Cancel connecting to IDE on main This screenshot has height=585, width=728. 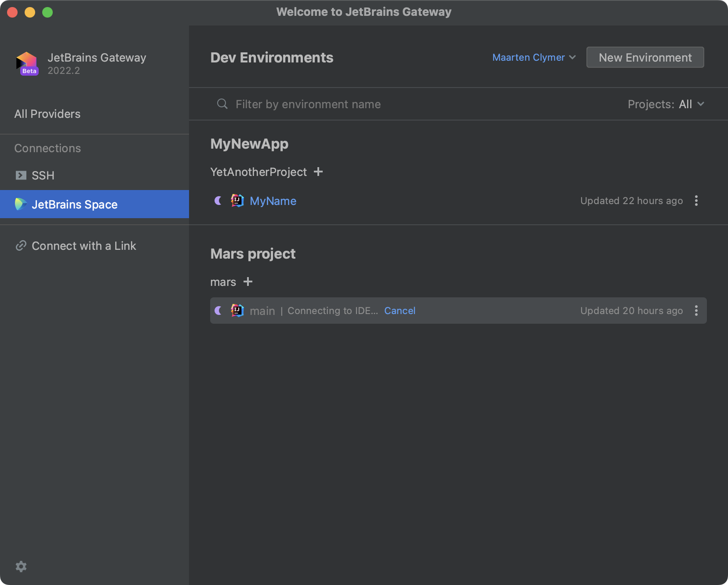point(399,310)
